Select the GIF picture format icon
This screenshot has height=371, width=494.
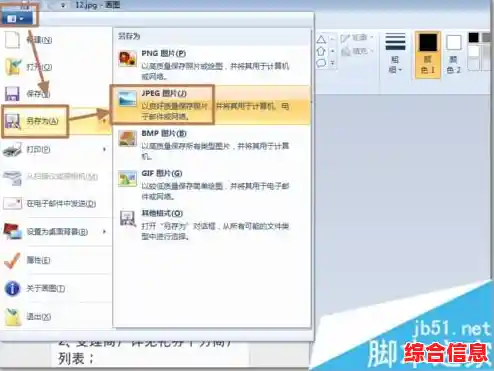point(128,179)
